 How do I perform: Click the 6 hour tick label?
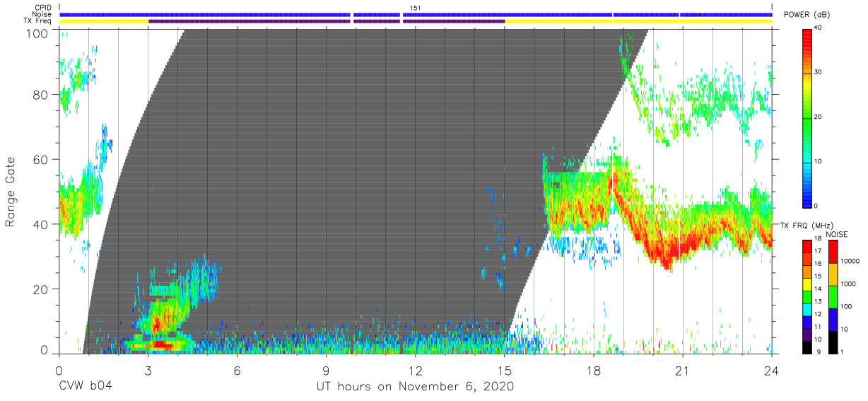[x=237, y=371]
